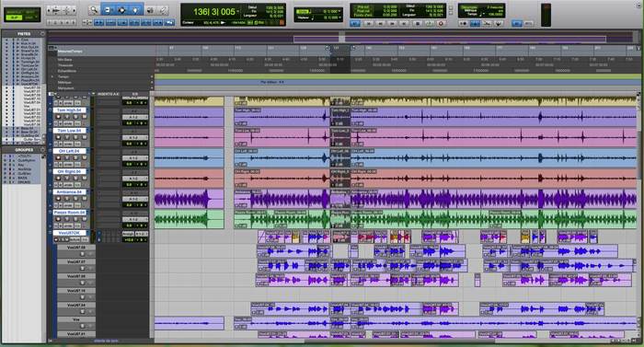This screenshot has height=347, width=644.
Task: Record-enable the Tom High.04 track
Action: (58, 117)
